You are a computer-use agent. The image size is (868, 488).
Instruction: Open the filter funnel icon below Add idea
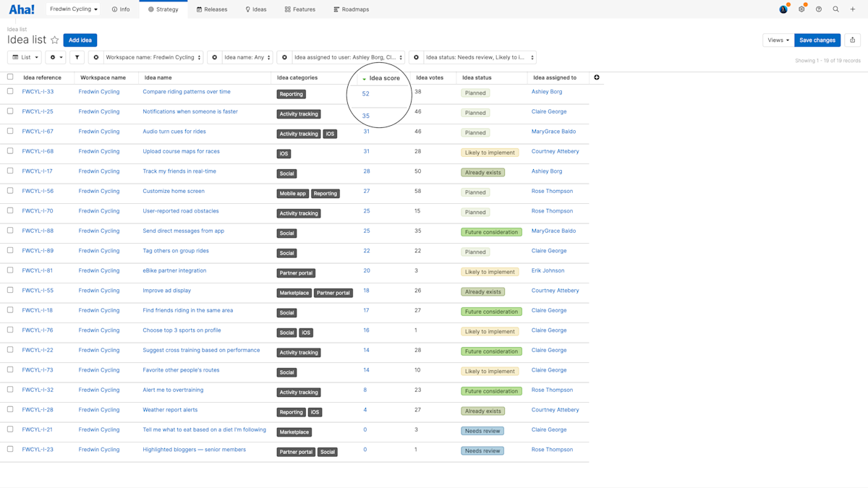point(77,57)
